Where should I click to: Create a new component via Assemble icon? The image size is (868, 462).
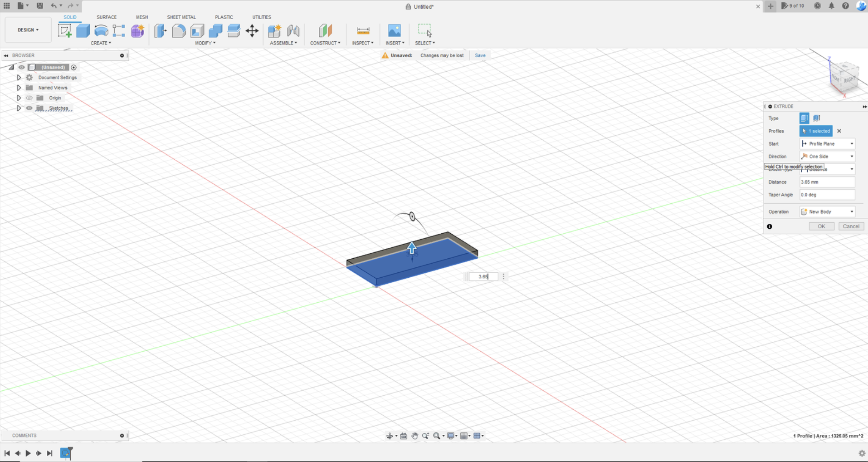[274, 30]
